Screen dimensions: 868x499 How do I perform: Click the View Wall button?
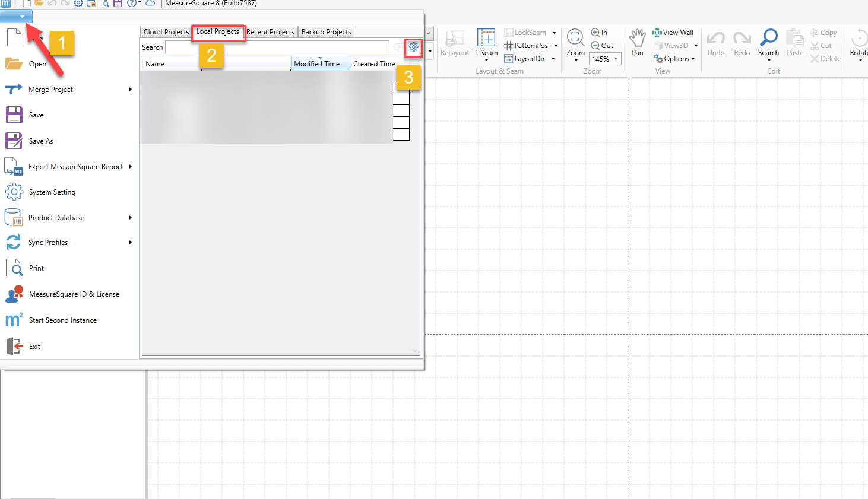pyautogui.click(x=673, y=33)
